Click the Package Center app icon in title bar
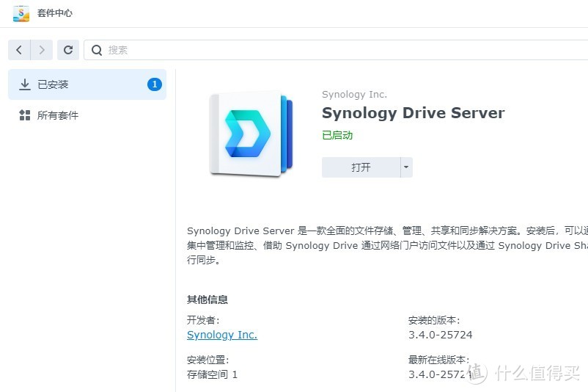 (21, 13)
